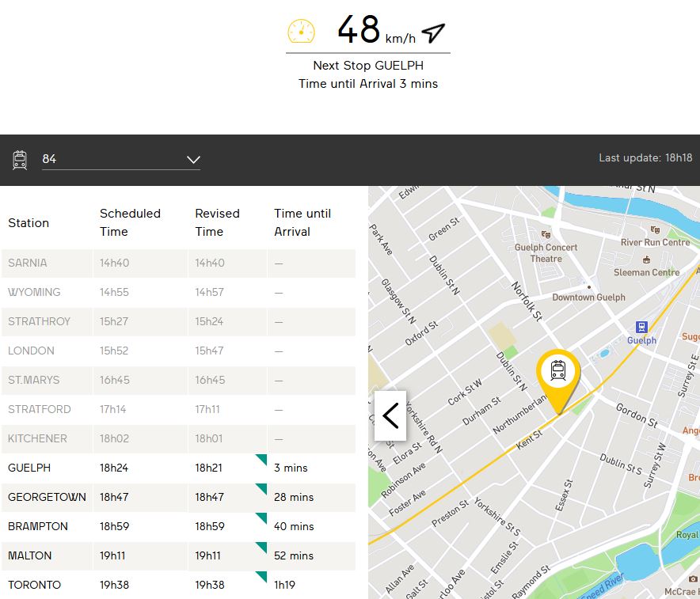
Task: Click the compass direction arrow icon
Action: [433, 32]
